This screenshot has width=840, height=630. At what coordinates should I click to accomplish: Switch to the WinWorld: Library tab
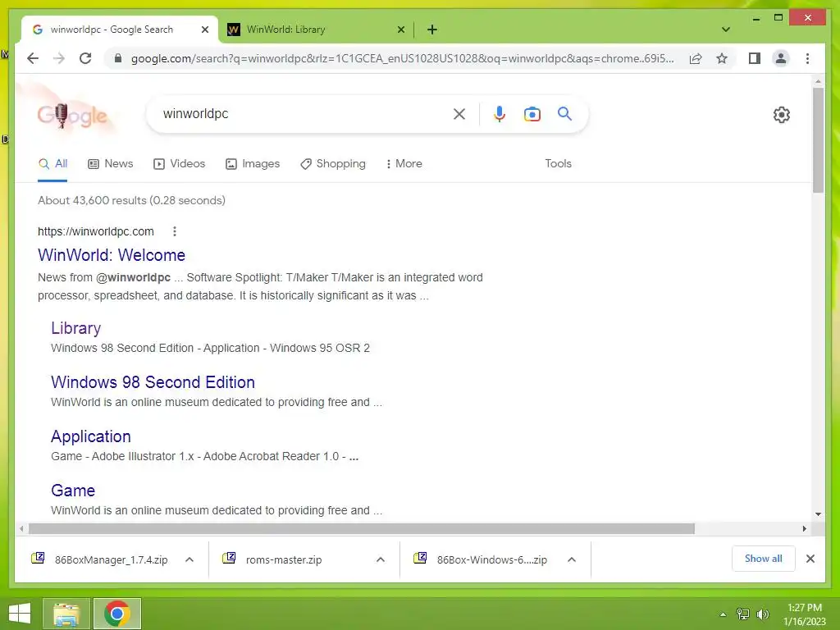click(x=316, y=30)
